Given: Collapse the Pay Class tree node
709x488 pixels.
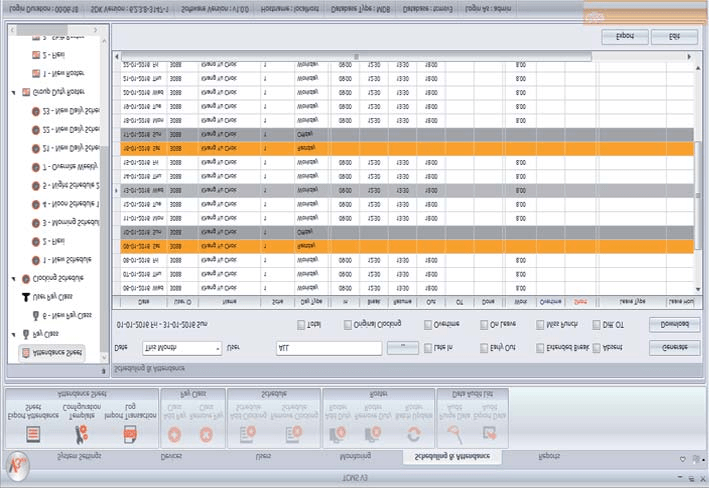Looking at the screenshot, I should [14, 334].
